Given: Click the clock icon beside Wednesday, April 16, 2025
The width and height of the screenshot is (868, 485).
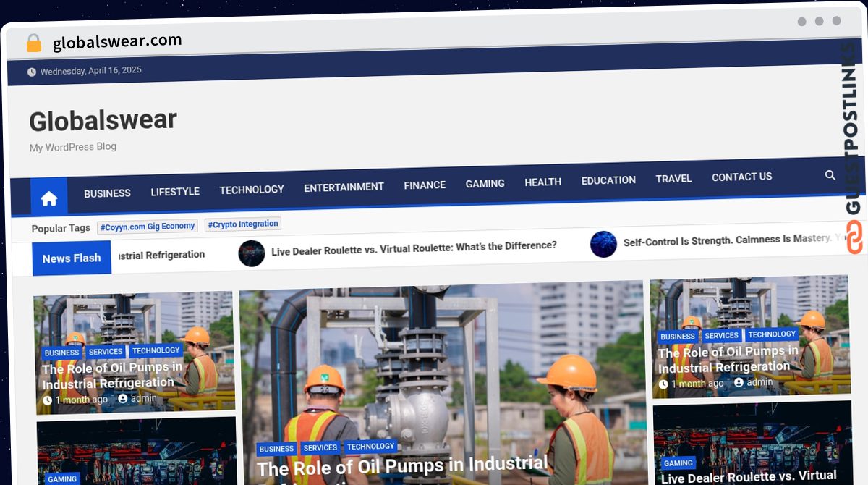Looking at the screenshot, I should [32, 72].
